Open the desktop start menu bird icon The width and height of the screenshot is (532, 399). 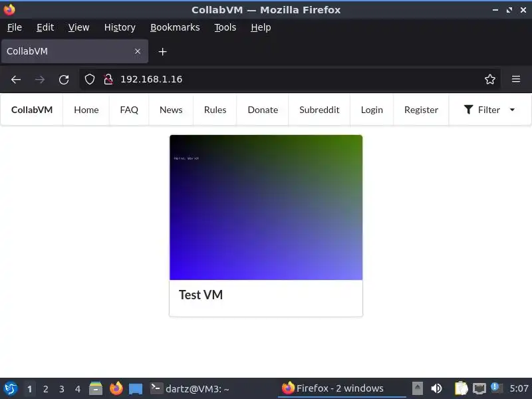pyautogui.click(x=10, y=388)
